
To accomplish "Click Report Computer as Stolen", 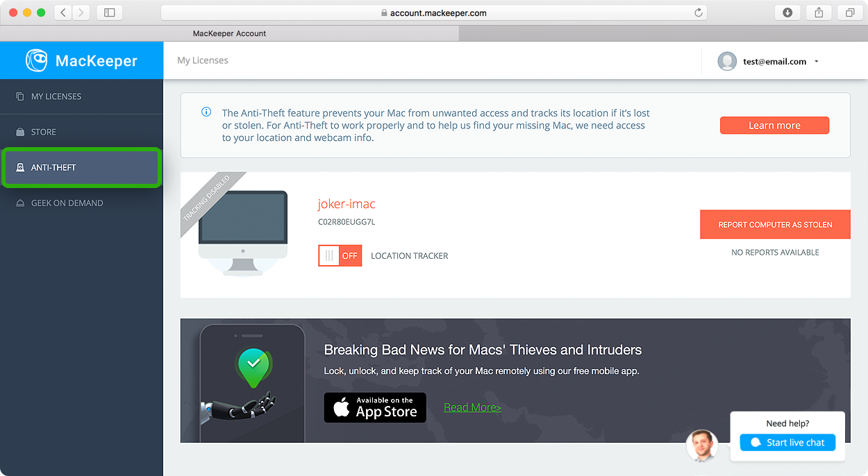I will (775, 225).
